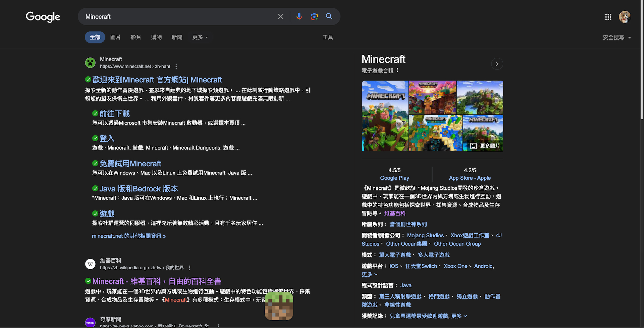Expand the knowledge panel with arrow button

pyautogui.click(x=497, y=64)
